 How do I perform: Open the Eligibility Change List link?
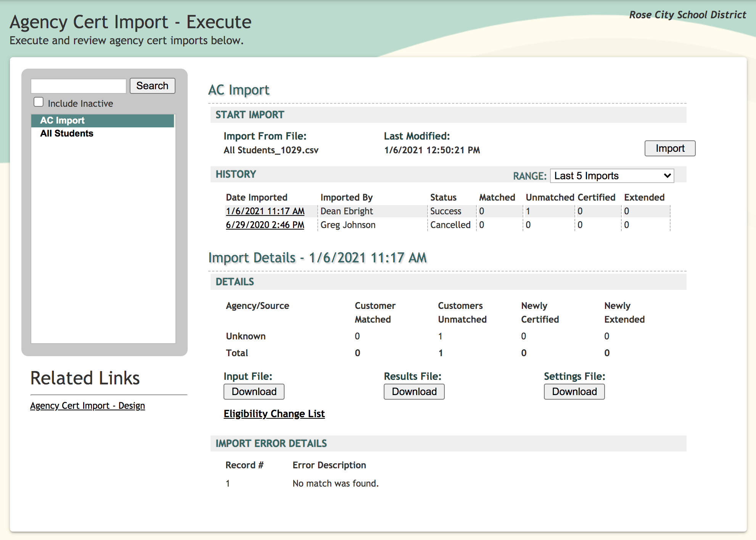coord(274,414)
